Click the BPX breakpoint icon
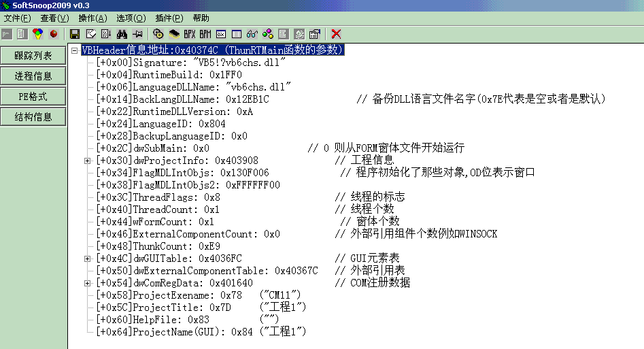Image resolution: width=644 pixels, height=349 pixels. 189,34
